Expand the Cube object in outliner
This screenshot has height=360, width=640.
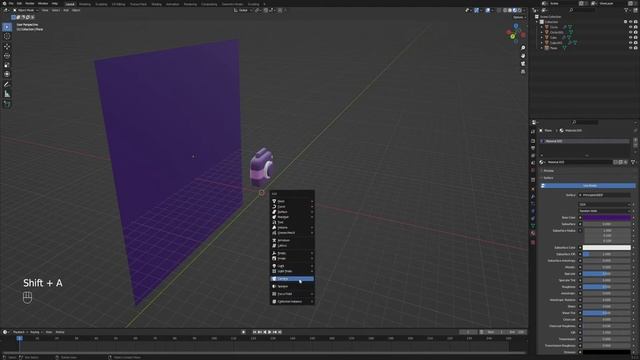pyautogui.click(x=542, y=38)
